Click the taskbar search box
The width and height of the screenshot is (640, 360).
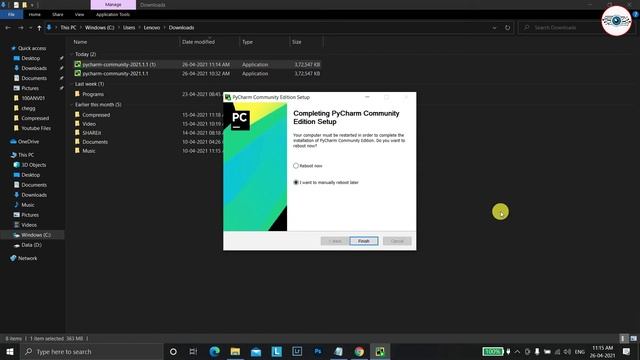(x=91, y=351)
